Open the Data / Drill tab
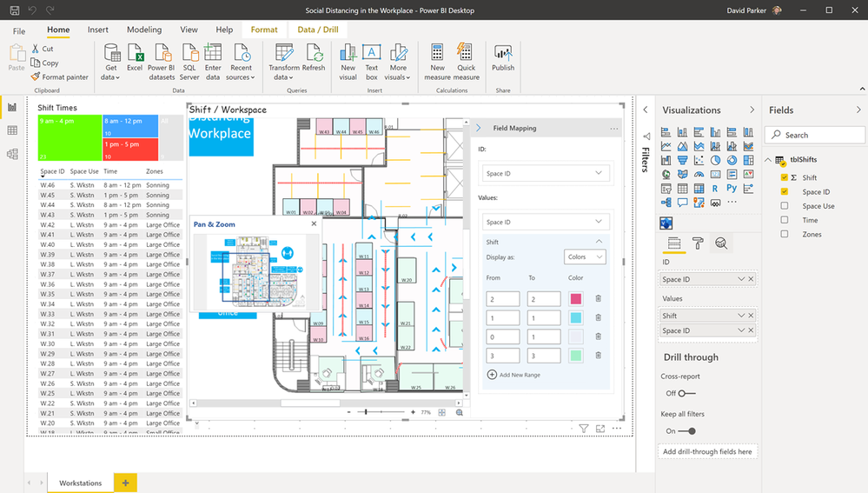This screenshot has height=493, width=868. pos(318,30)
